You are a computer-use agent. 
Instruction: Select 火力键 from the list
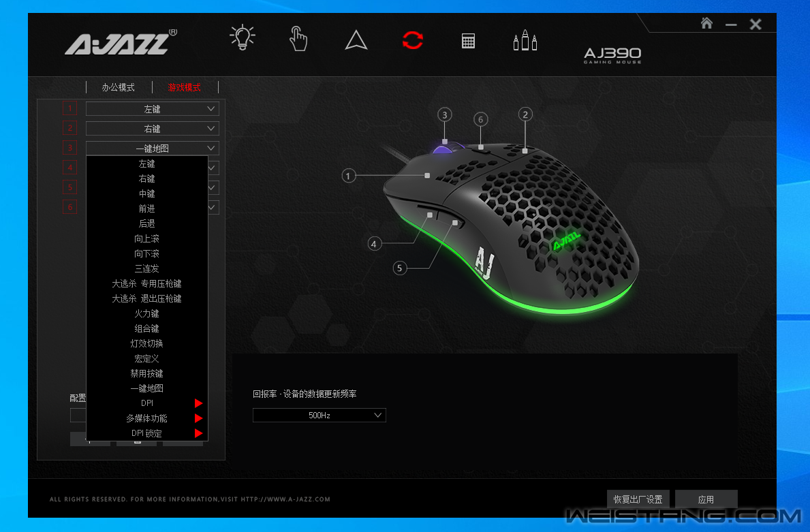(x=146, y=313)
